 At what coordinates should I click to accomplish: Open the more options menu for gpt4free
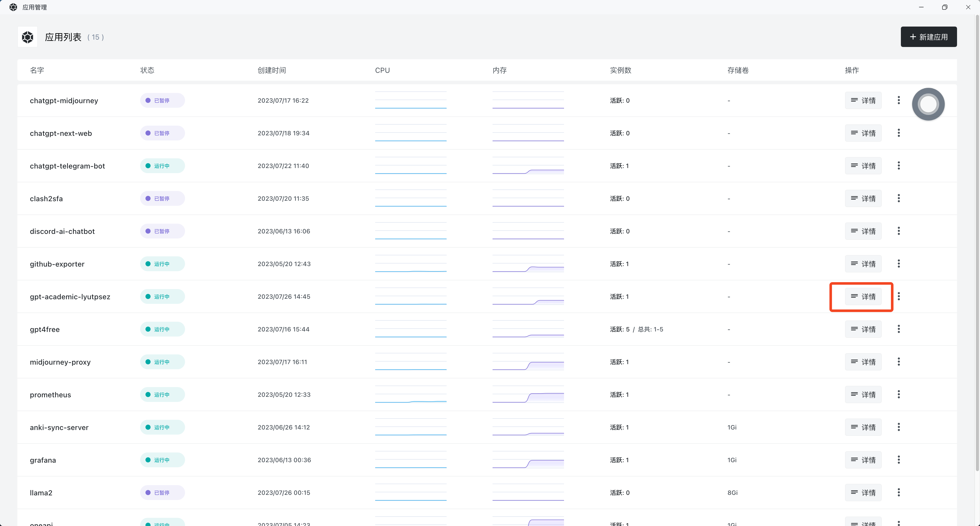click(x=899, y=329)
